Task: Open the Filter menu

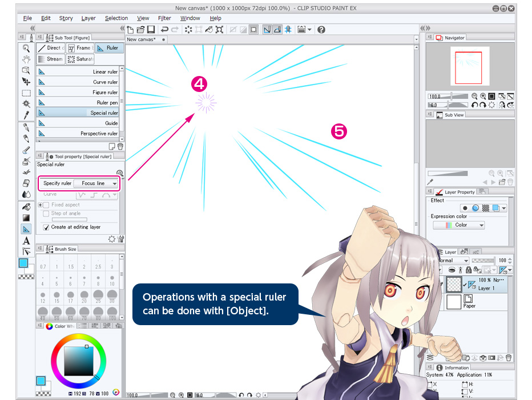Action: pos(164,18)
